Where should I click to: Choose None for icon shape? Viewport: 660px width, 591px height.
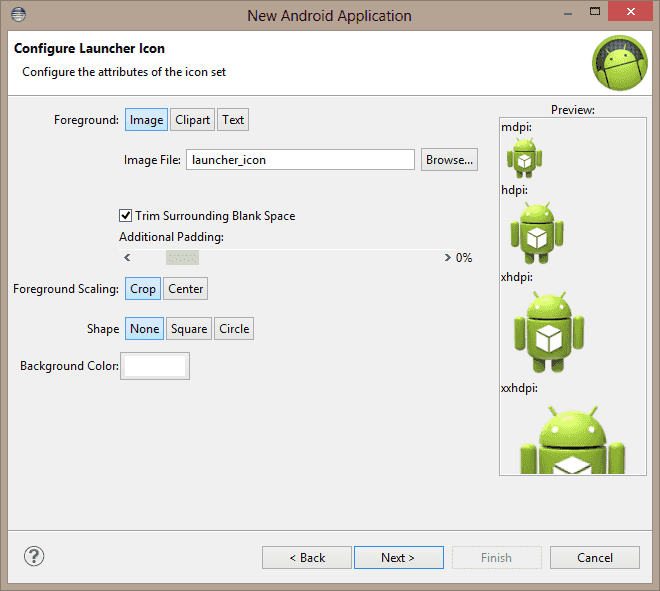(x=144, y=329)
